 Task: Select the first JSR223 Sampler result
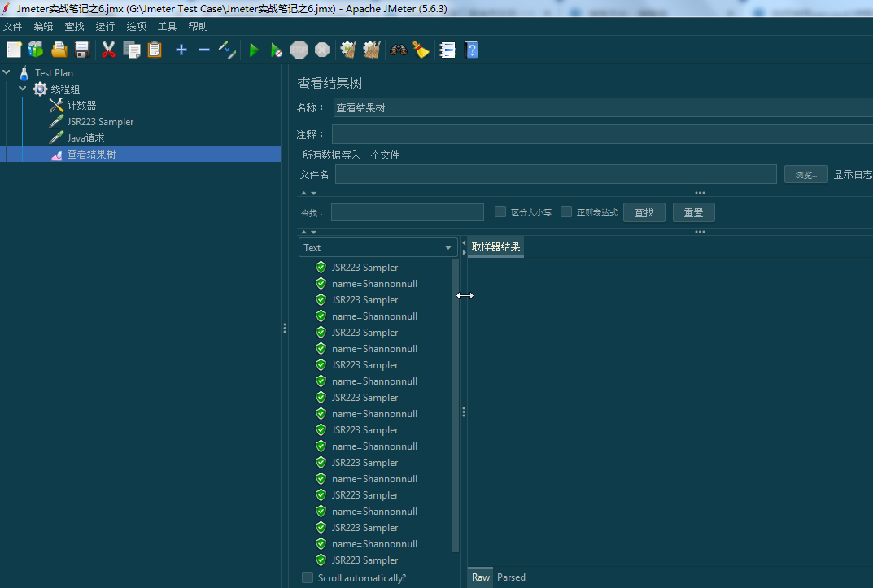click(364, 268)
